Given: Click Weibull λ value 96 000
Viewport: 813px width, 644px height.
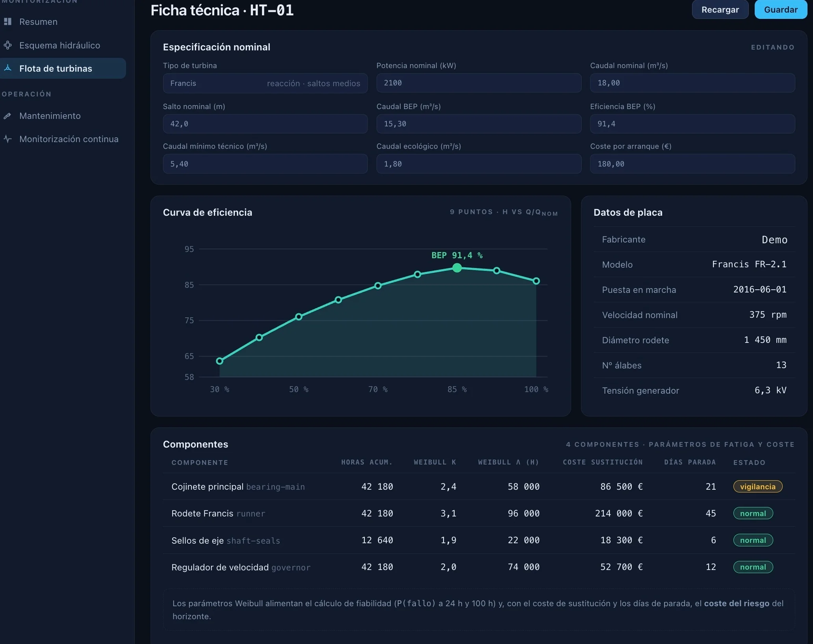Looking at the screenshot, I should click(x=523, y=513).
